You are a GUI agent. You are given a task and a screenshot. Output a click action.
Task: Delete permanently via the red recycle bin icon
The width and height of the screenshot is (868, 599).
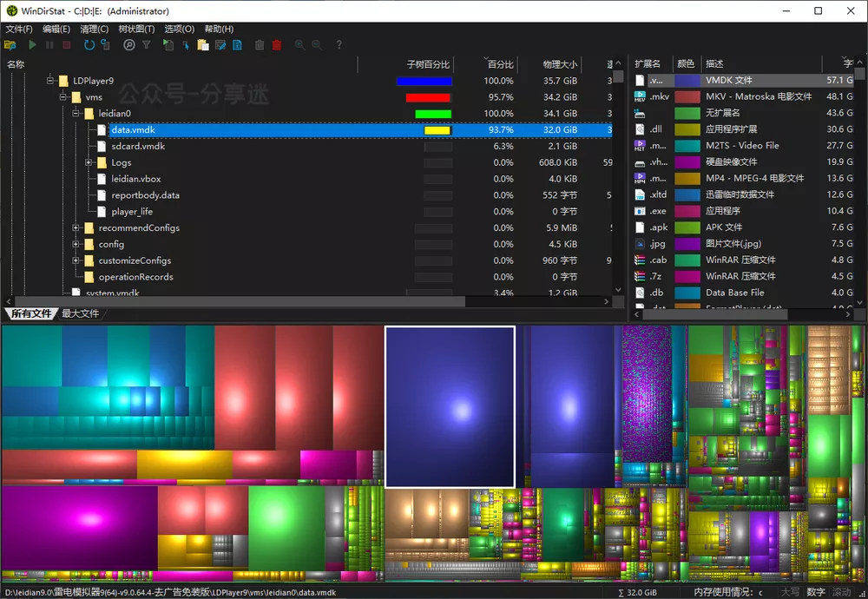point(279,44)
